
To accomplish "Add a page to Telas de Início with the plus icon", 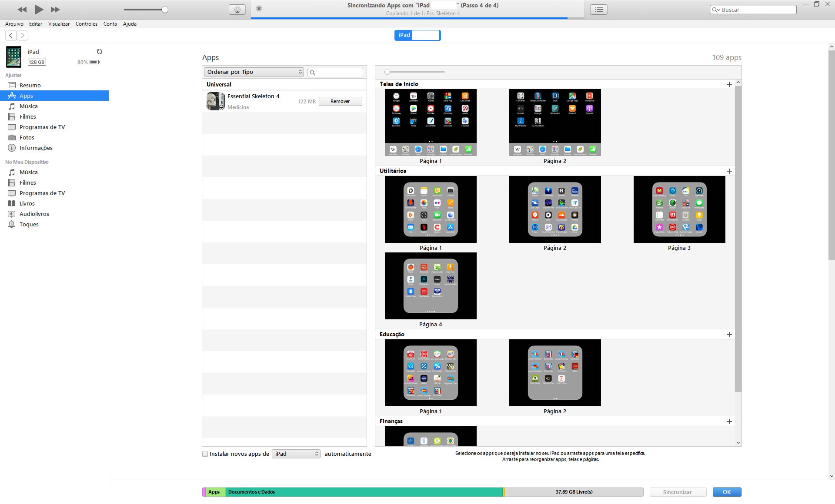I will point(729,84).
